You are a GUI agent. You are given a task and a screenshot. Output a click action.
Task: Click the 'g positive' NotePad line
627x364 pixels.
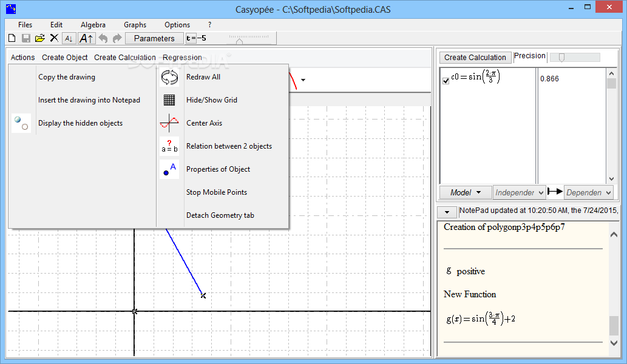pyautogui.click(x=466, y=271)
